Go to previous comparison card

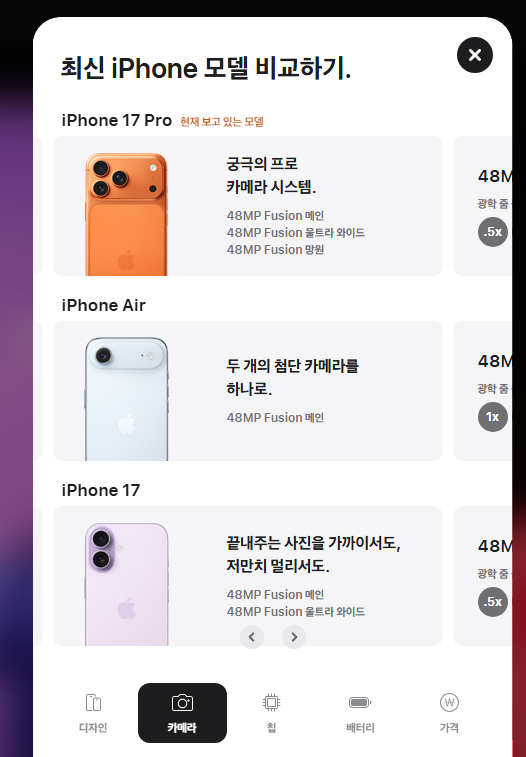point(252,637)
